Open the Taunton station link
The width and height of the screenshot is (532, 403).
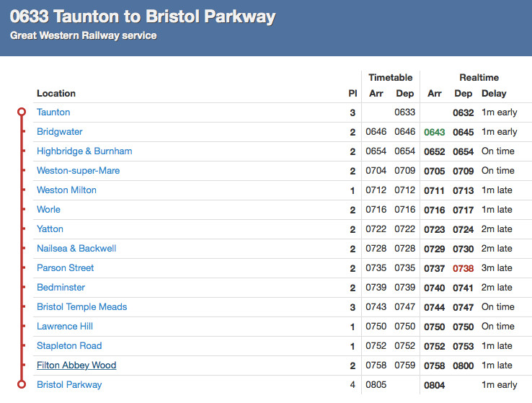[53, 112]
